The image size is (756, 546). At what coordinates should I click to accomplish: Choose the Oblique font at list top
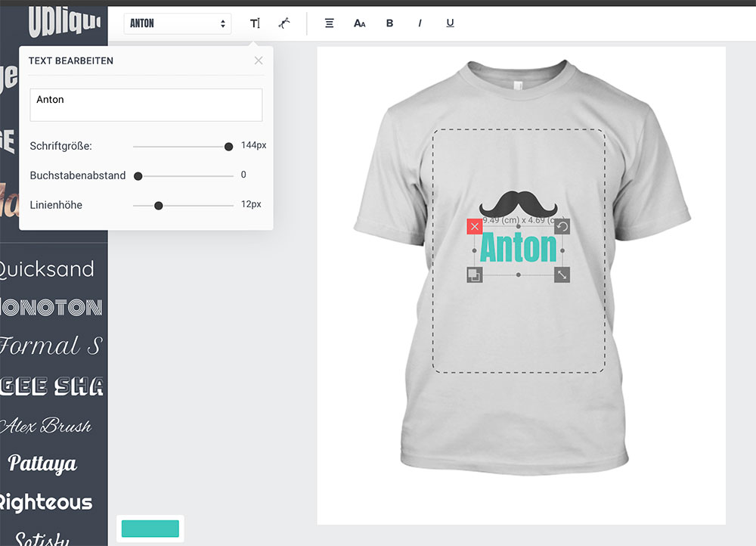(64, 22)
